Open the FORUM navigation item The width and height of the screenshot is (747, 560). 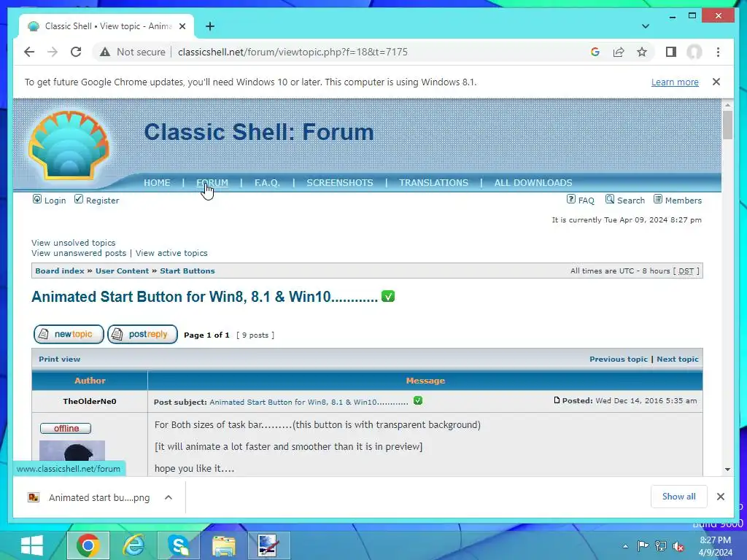212,183
